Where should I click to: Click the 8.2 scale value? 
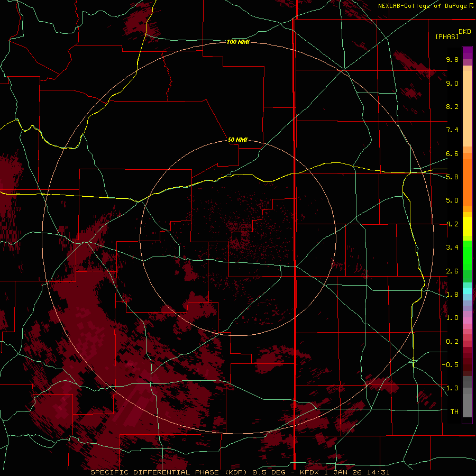(452, 106)
